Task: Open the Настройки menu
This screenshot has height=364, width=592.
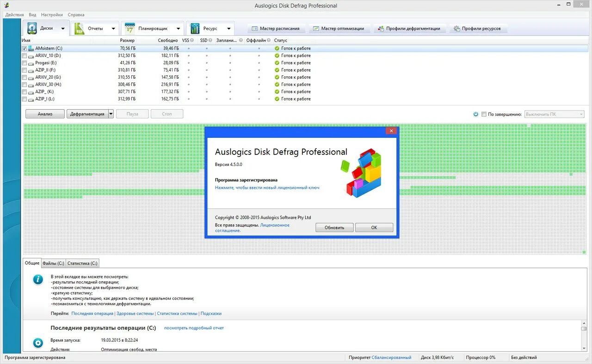Action: pos(52,15)
